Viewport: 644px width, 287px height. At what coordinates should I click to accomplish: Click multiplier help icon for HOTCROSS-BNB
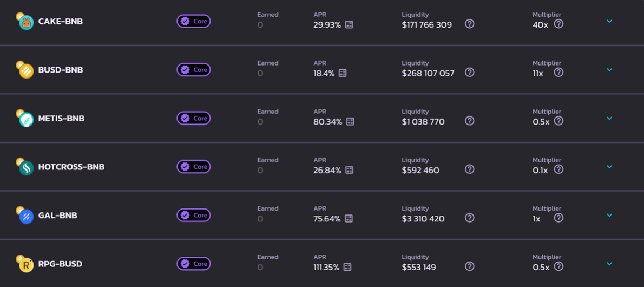coord(558,169)
